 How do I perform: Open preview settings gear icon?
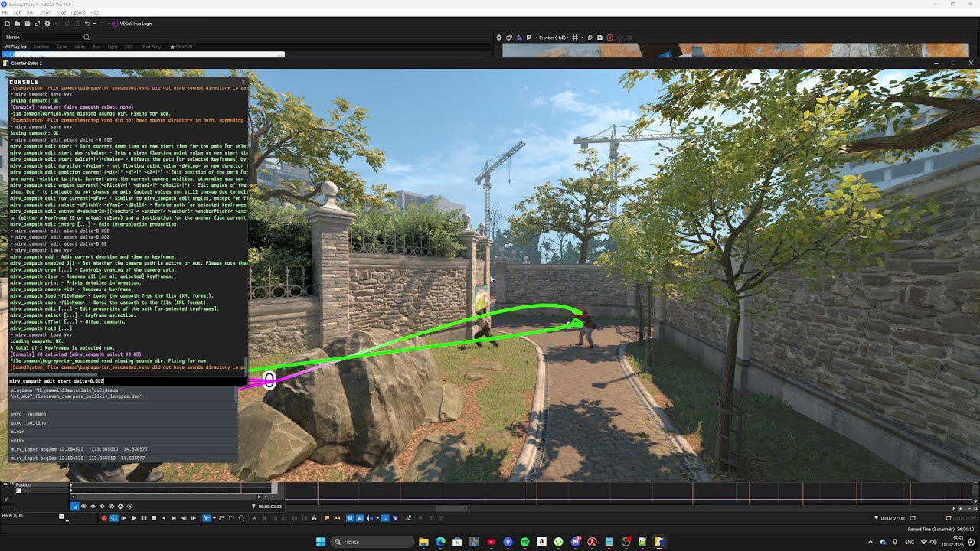(499, 37)
